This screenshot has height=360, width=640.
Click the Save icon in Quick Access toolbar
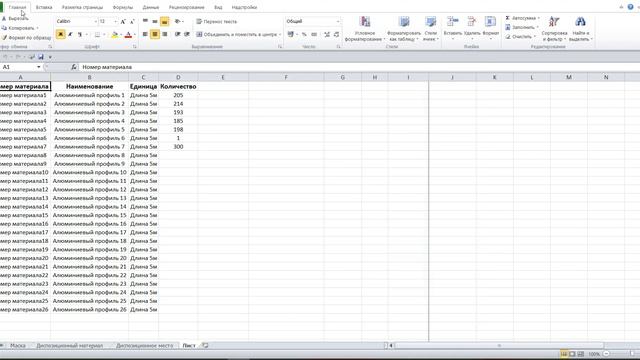[x=41, y=57]
